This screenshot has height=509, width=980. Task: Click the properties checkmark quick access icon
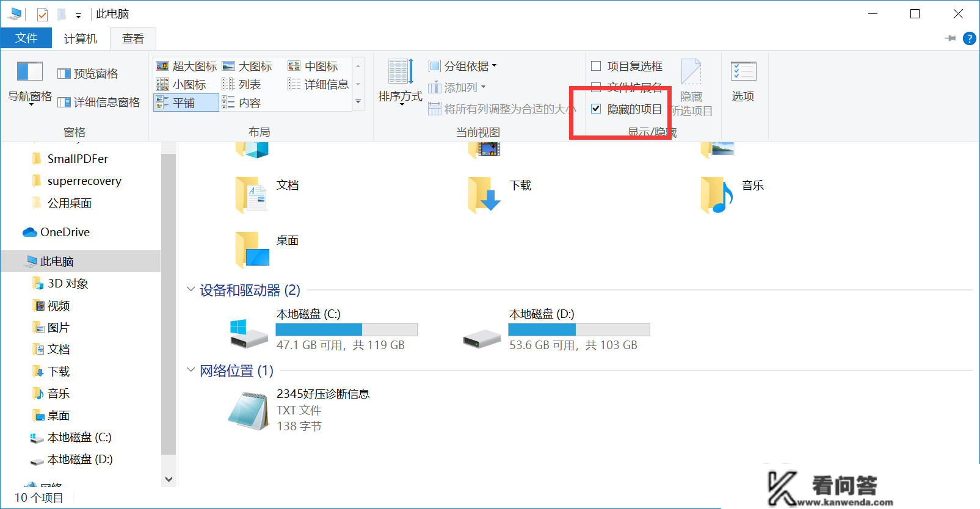point(42,14)
